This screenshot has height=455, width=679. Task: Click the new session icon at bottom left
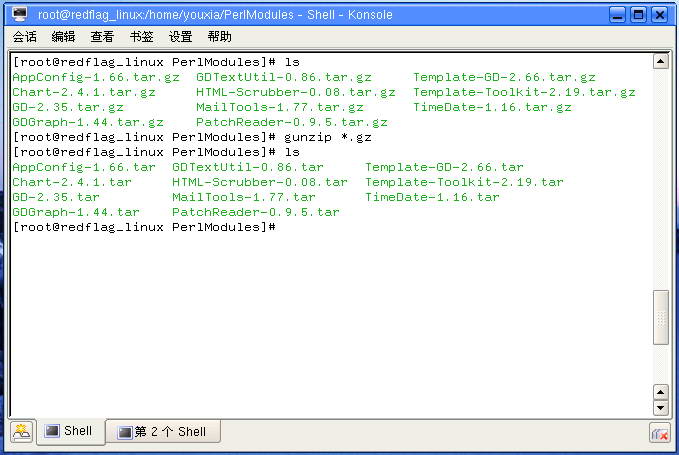tap(21, 432)
